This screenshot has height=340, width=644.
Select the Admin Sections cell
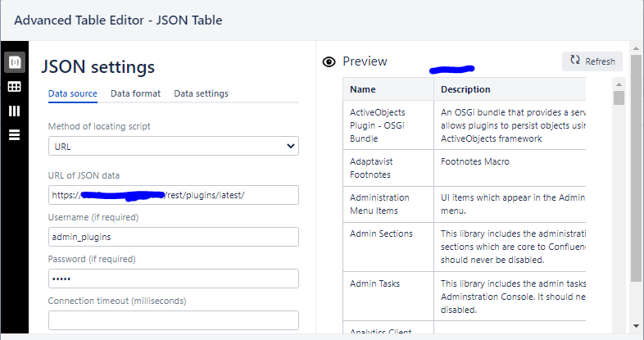tap(388, 247)
